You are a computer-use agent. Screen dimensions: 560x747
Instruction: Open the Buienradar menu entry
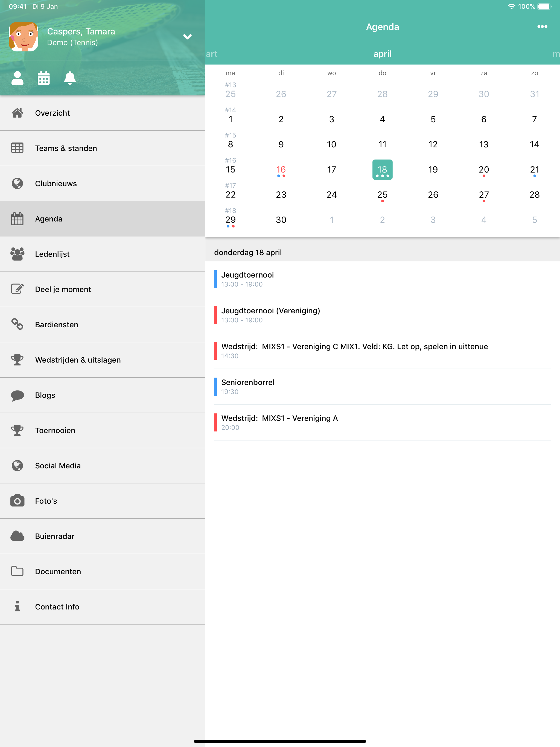coord(103,536)
